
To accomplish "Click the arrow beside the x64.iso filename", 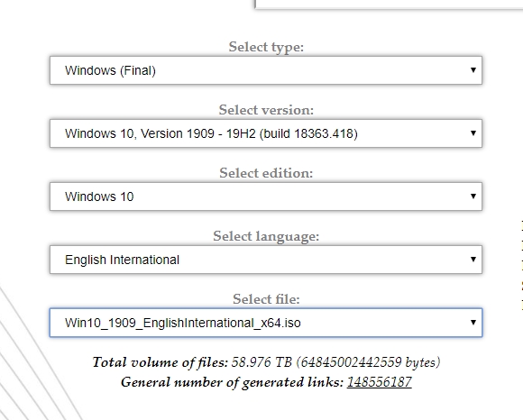I will pyautogui.click(x=473, y=322).
